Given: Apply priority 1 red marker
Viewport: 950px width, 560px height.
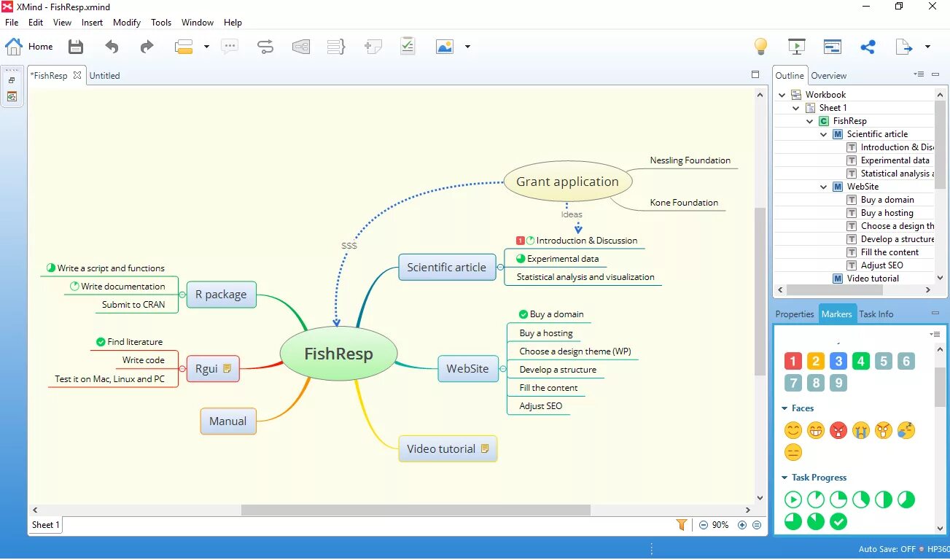Looking at the screenshot, I should click(793, 361).
